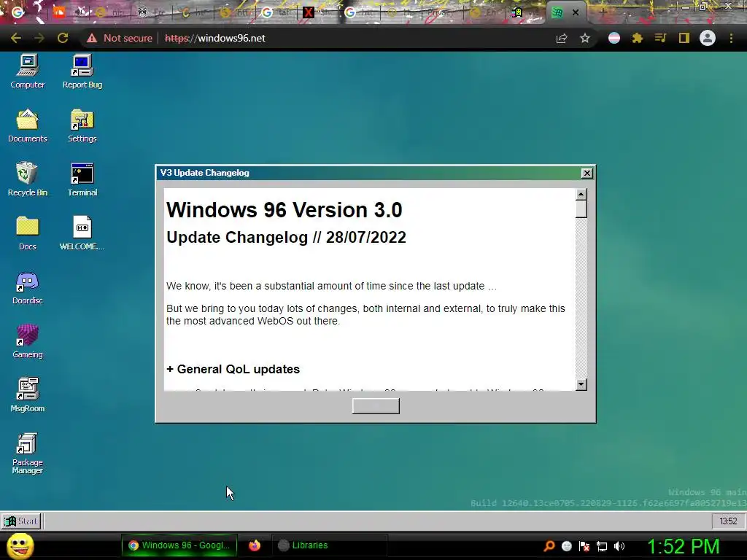Click the 13:52 clock in Windows 96 taskbar
The image size is (747, 560).
728,521
